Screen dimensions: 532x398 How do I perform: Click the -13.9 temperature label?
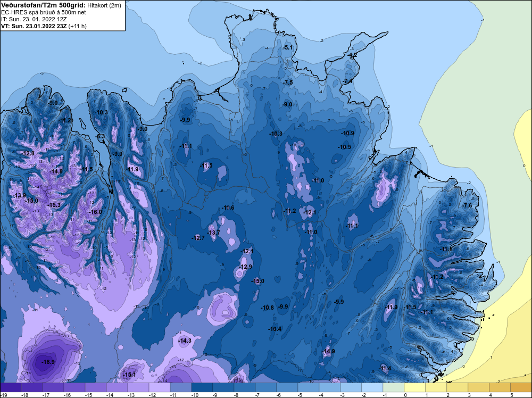[19, 195]
